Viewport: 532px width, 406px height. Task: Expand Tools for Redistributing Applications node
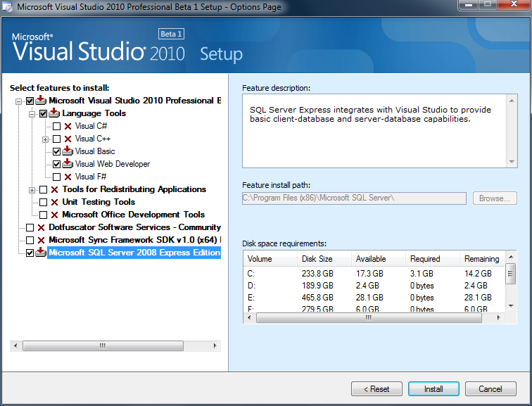pos(32,189)
